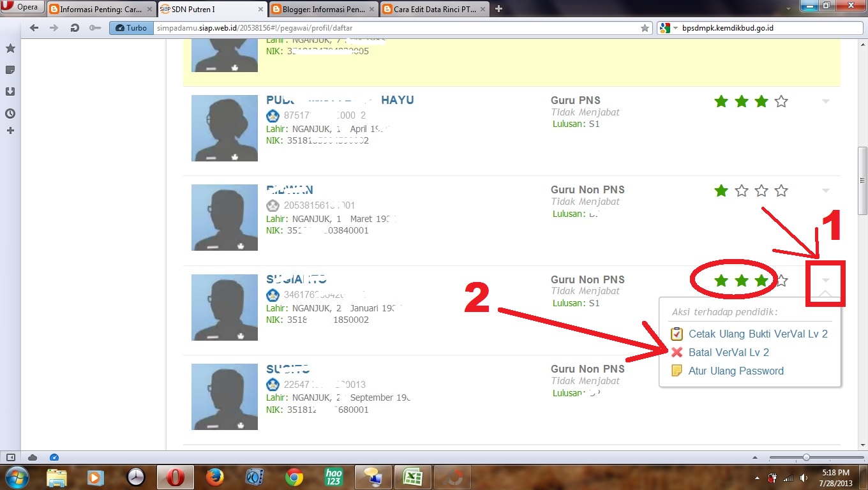Screen dimensions: 868x490
Task: Reload the page with the refresh icon
Action: pyautogui.click(x=75, y=28)
